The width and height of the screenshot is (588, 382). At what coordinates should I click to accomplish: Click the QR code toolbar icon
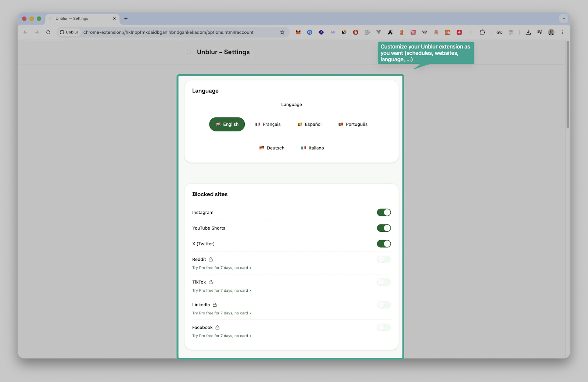511,32
